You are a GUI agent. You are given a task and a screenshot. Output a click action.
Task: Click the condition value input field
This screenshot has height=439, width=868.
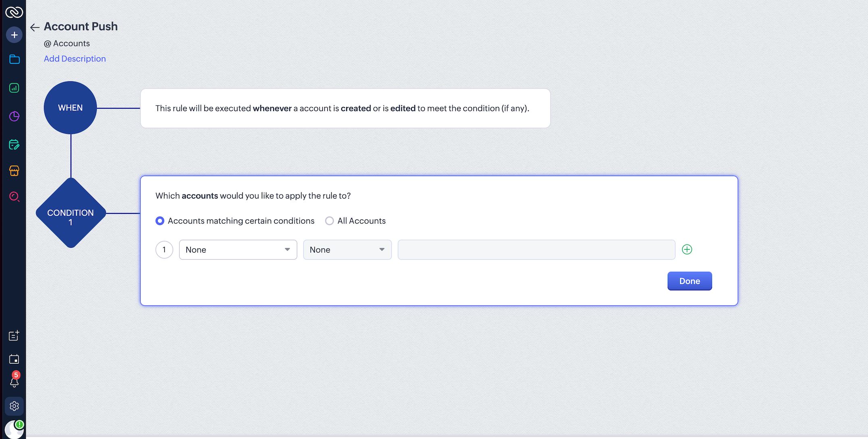point(536,250)
